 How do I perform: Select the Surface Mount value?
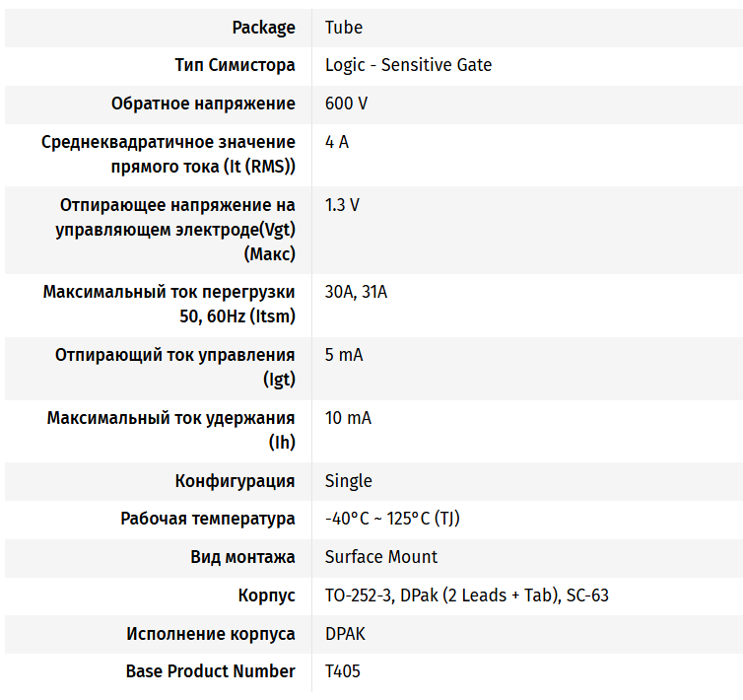[x=381, y=557]
